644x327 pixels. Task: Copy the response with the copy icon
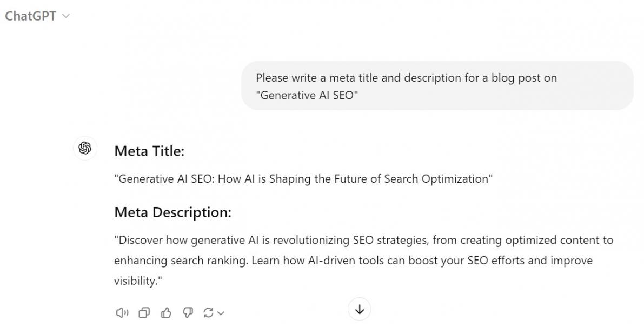pyautogui.click(x=144, y=312)
